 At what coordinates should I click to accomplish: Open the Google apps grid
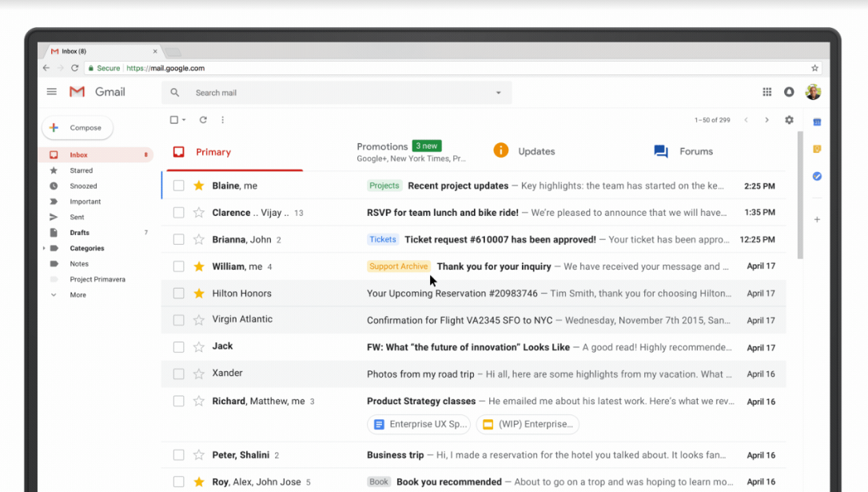tap(766, 92)
